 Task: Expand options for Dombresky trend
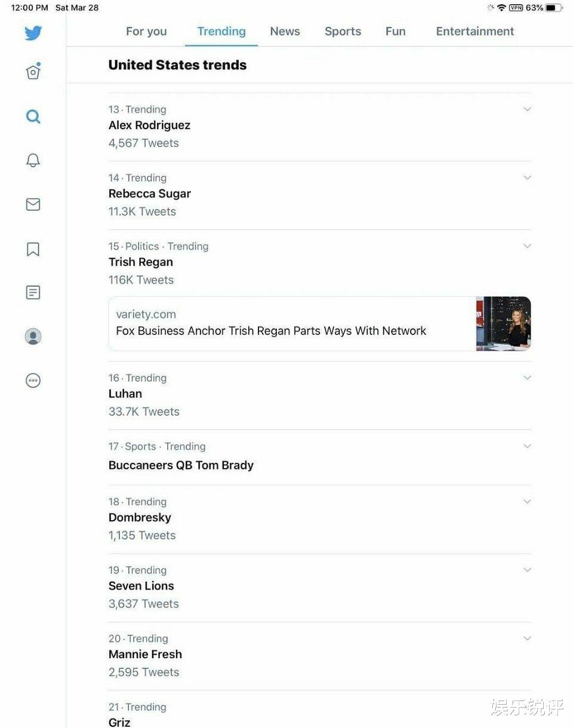tap(527, 502)
